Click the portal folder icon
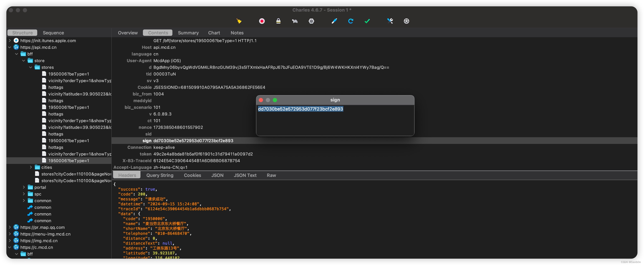The height and width of the screenshot is (265, 644). pos(30,187)
